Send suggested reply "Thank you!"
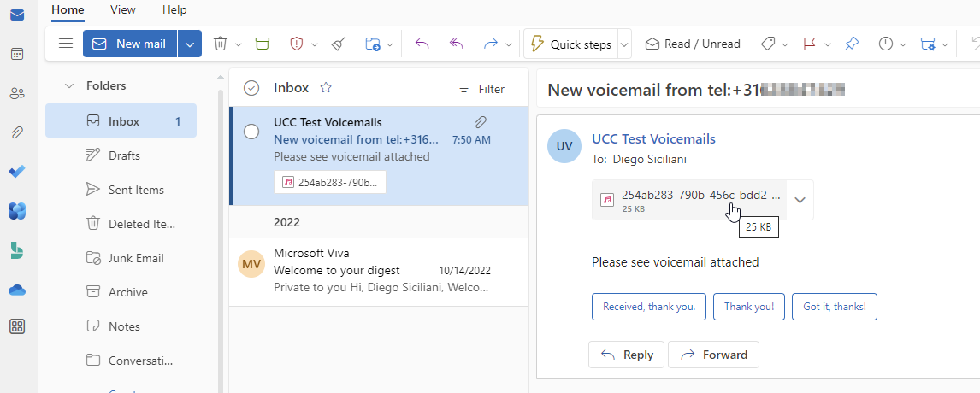This screenshot has height=393, width=980. click(749, 307)
